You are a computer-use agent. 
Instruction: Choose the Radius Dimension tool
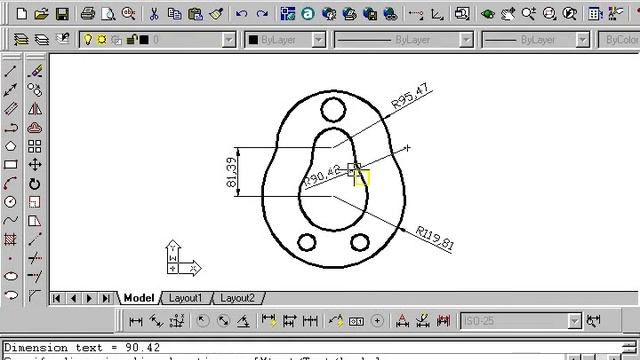(202, 321)
